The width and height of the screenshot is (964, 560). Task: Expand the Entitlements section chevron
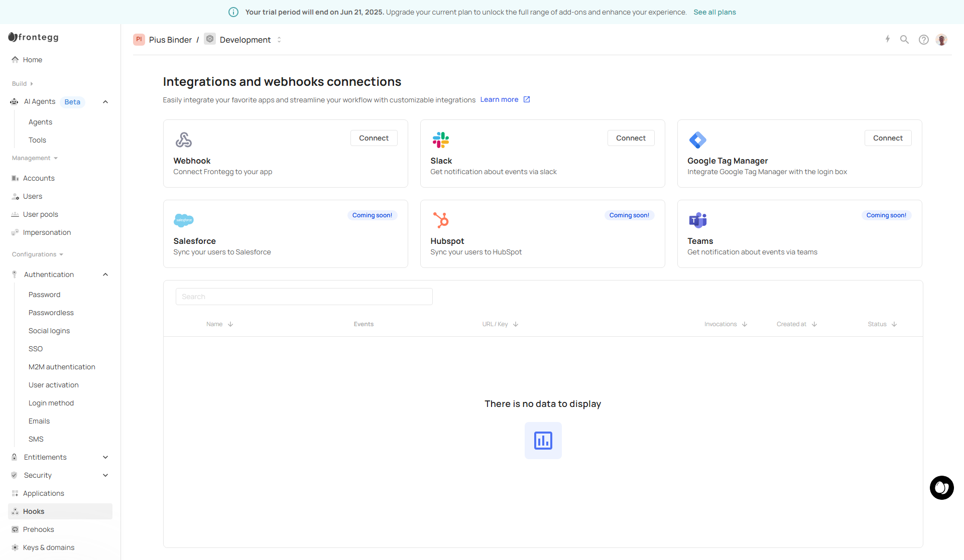tap(105, 457)
